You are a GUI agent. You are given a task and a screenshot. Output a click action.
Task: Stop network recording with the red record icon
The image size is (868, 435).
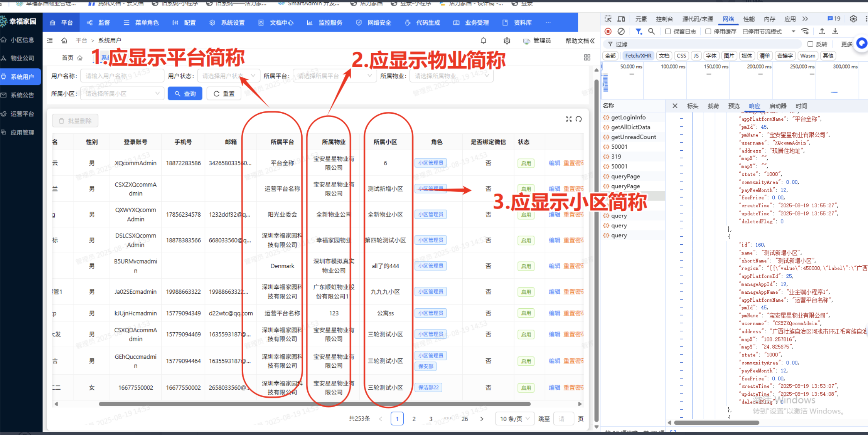[608, 31]
